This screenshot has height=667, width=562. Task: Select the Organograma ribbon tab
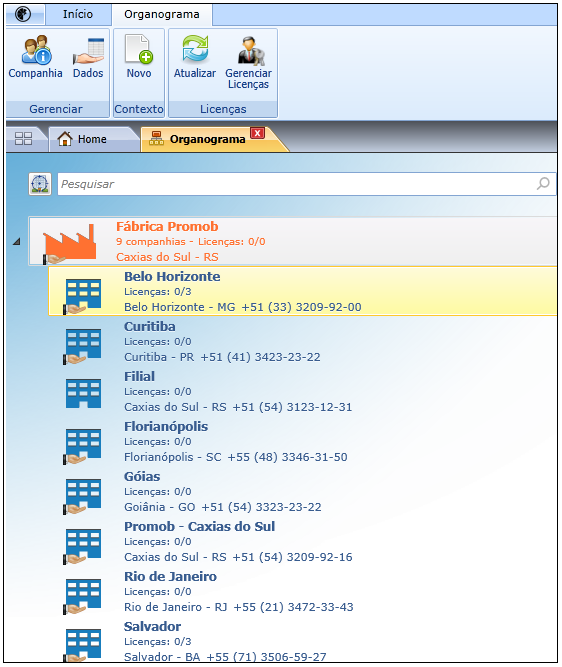162,14
